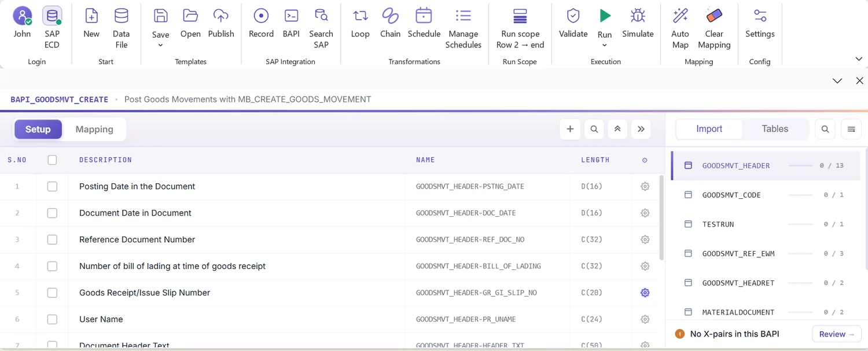
Task: Open the right panel hamburger menu
Action: tap(851, 129)
